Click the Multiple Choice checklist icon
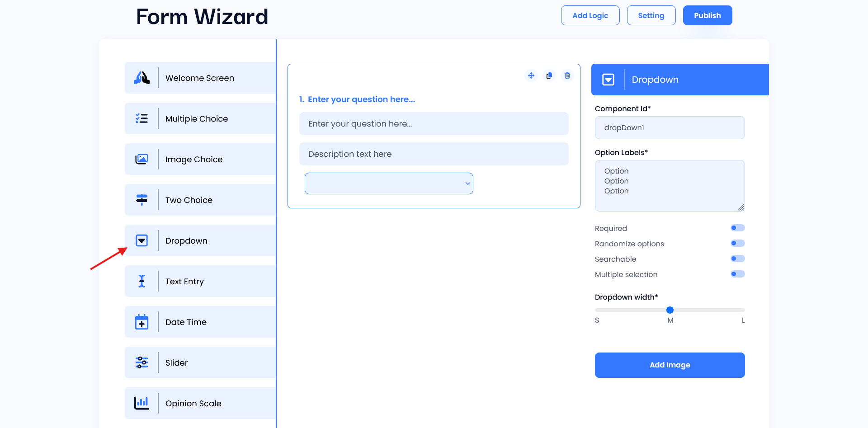The height and width of the screenshot is (428, 868). click(142, 118)
